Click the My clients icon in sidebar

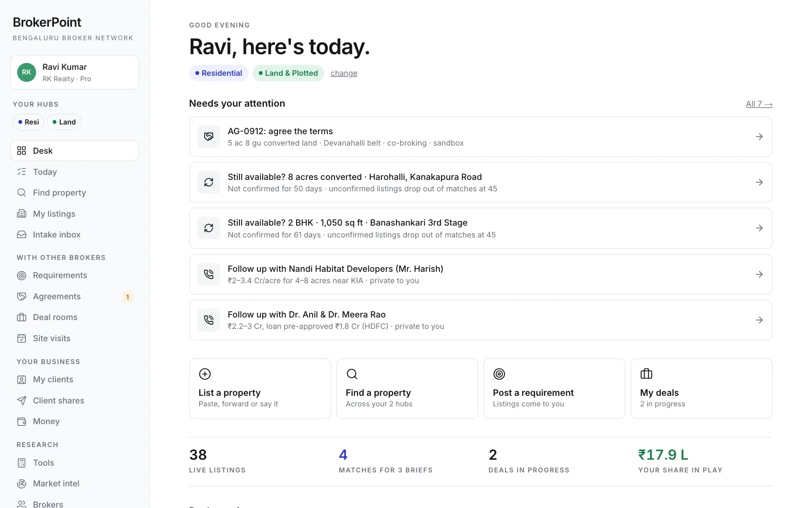[x=22, y=380]
